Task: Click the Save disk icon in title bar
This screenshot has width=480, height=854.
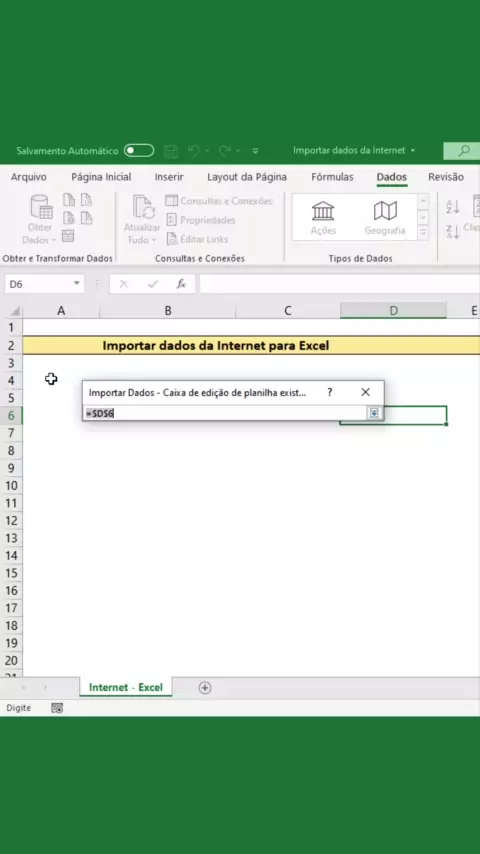Action: click(171, 151)
